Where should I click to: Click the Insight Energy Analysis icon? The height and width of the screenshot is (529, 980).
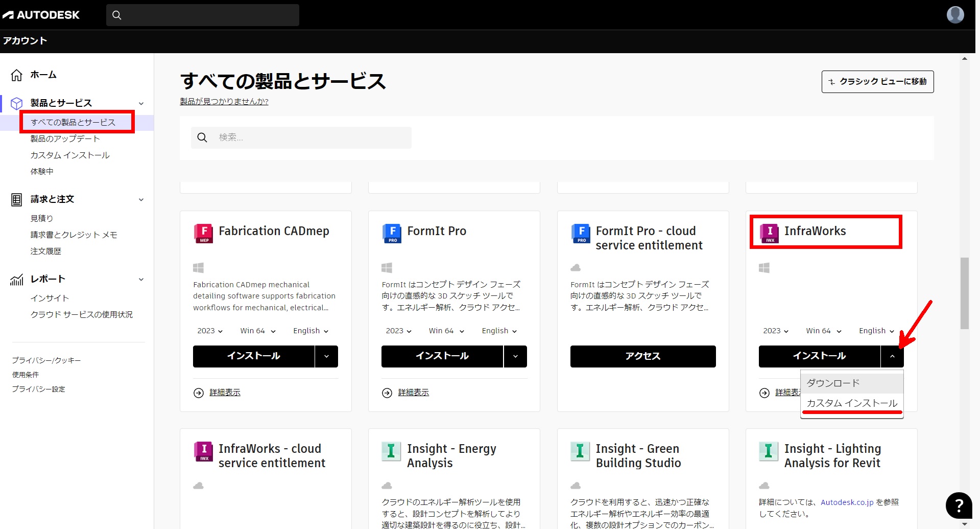[392, 451]
